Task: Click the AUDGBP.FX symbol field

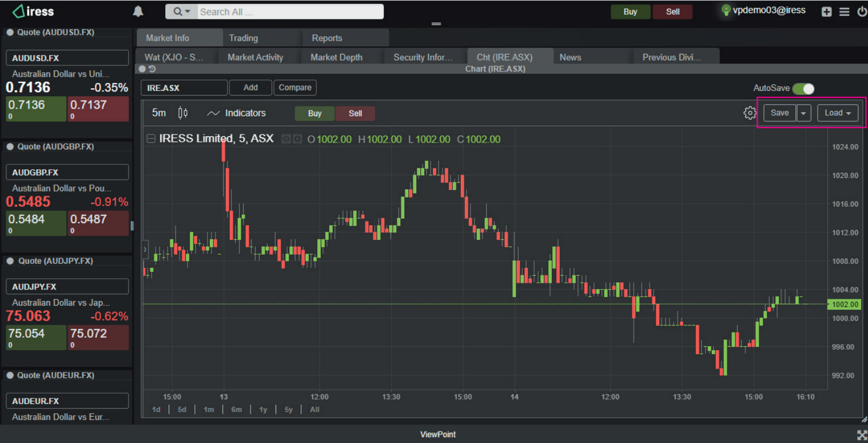Action: point(67,172)
